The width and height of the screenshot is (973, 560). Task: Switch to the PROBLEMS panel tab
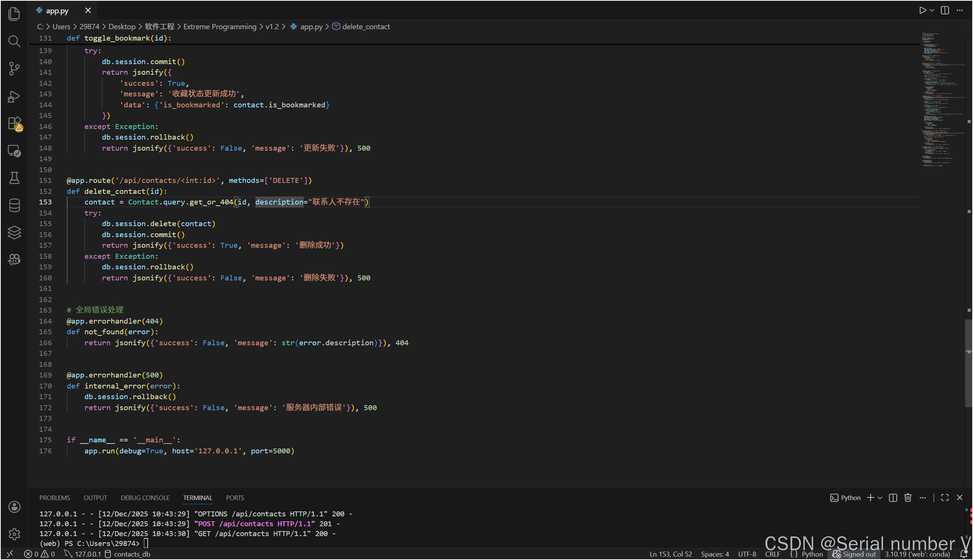tap(55, 498)
